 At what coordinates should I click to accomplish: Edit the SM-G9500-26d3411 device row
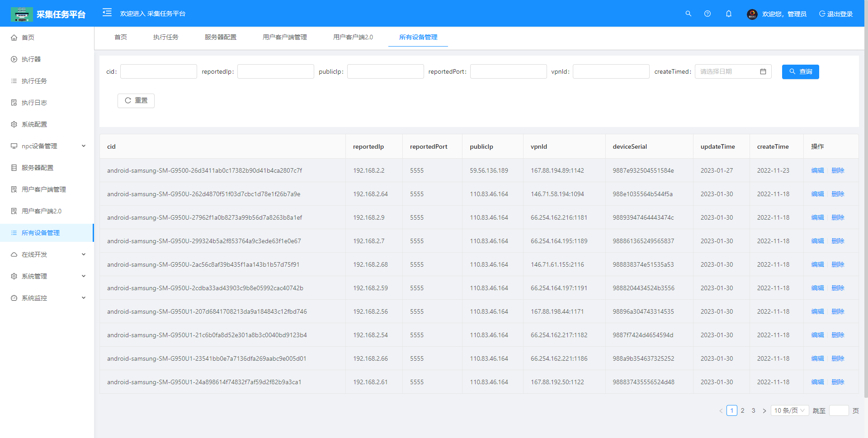click(x=817, y=170)
